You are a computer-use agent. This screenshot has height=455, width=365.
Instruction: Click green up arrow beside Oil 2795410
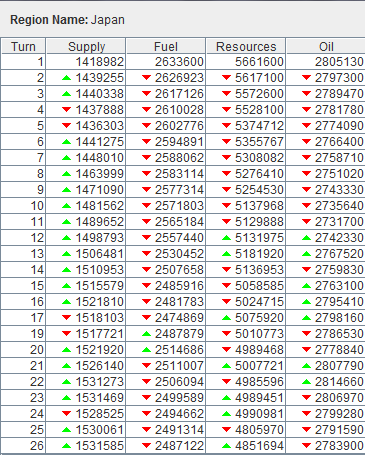(x=306, y=302)
